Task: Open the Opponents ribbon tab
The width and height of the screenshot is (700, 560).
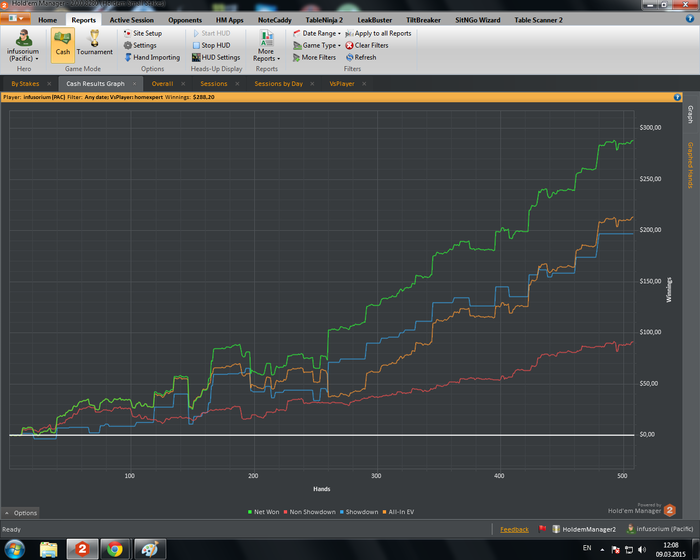Action: [x=185, y=20]
